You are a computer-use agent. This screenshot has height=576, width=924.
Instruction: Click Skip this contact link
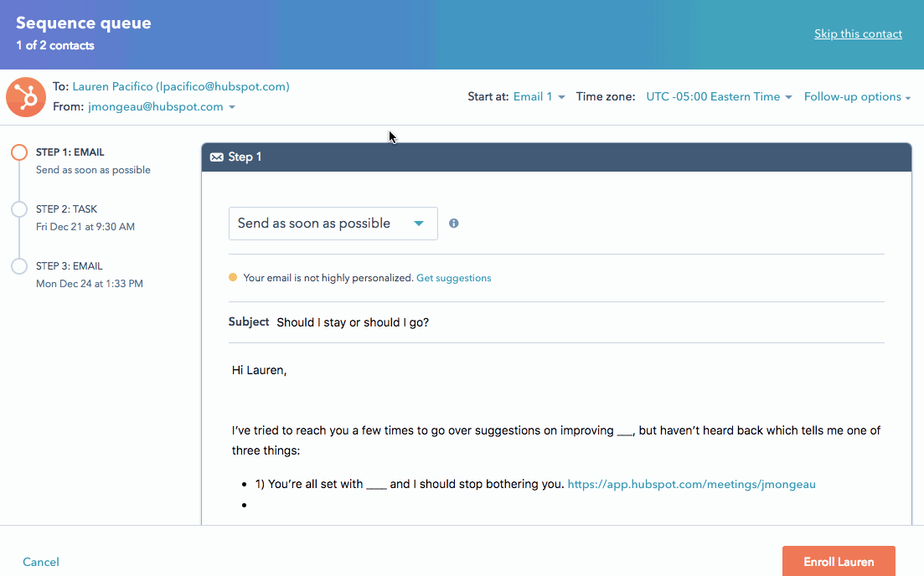pyautogui.click(x=858, y=34)
